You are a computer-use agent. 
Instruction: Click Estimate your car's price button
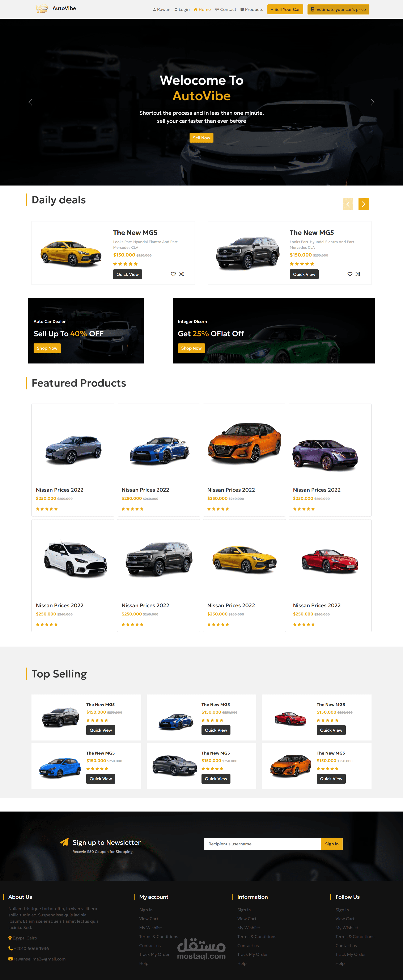[x=338, y=9]
